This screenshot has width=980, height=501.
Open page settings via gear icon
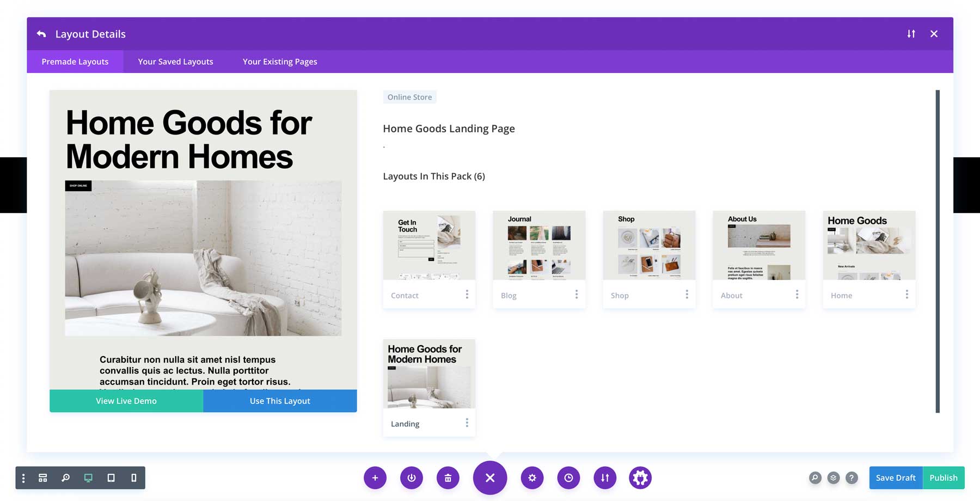click(x=532, y=478)
